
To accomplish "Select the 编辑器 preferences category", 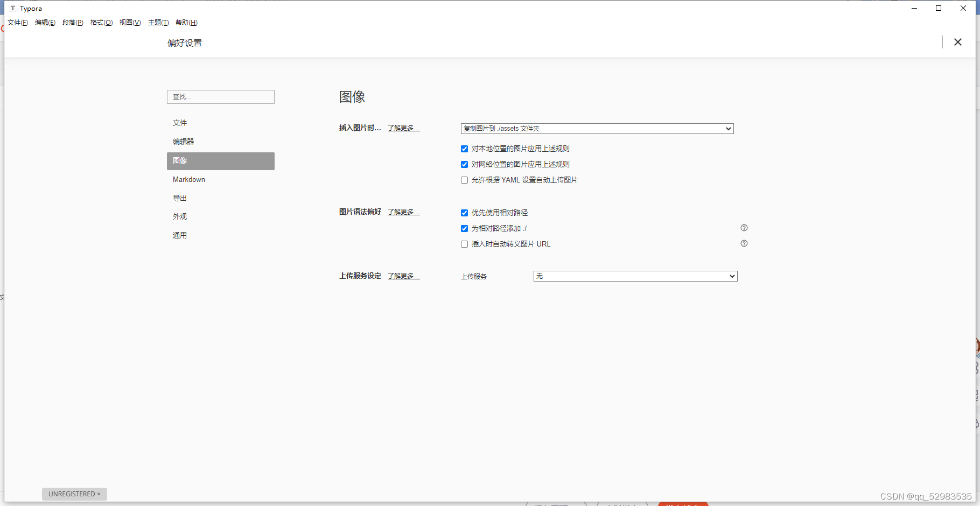I will pyautogui.click(x=221, y=142).
